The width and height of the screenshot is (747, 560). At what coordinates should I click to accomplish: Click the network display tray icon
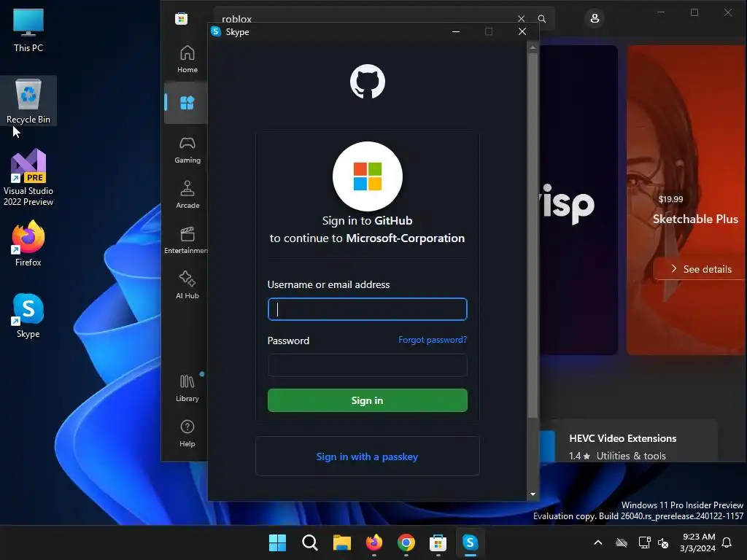644,542
